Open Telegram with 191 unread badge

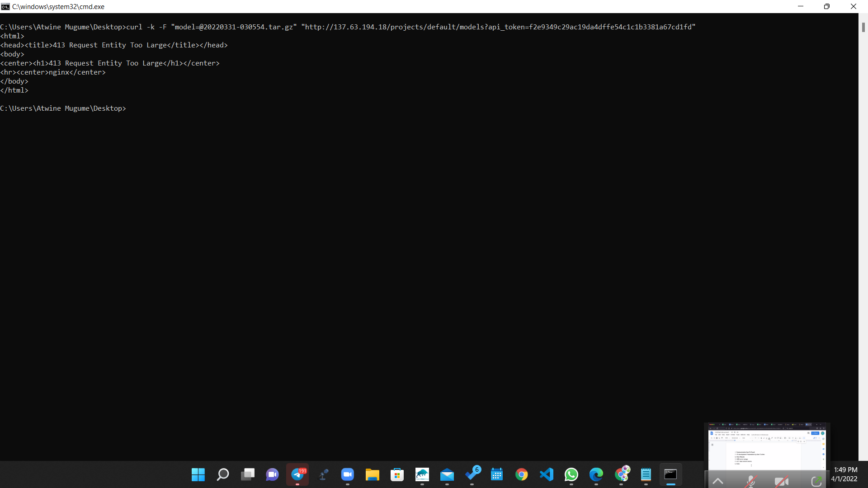coord(297,474)
